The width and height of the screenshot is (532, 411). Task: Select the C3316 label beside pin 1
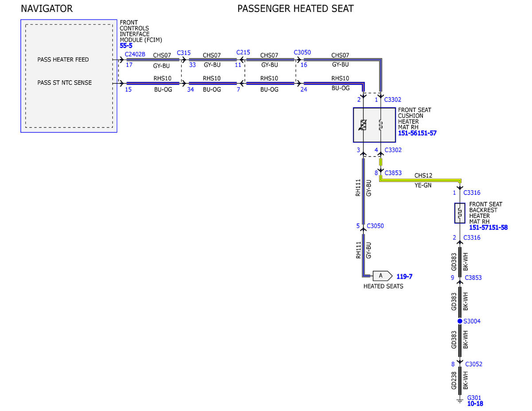[472, 192]
